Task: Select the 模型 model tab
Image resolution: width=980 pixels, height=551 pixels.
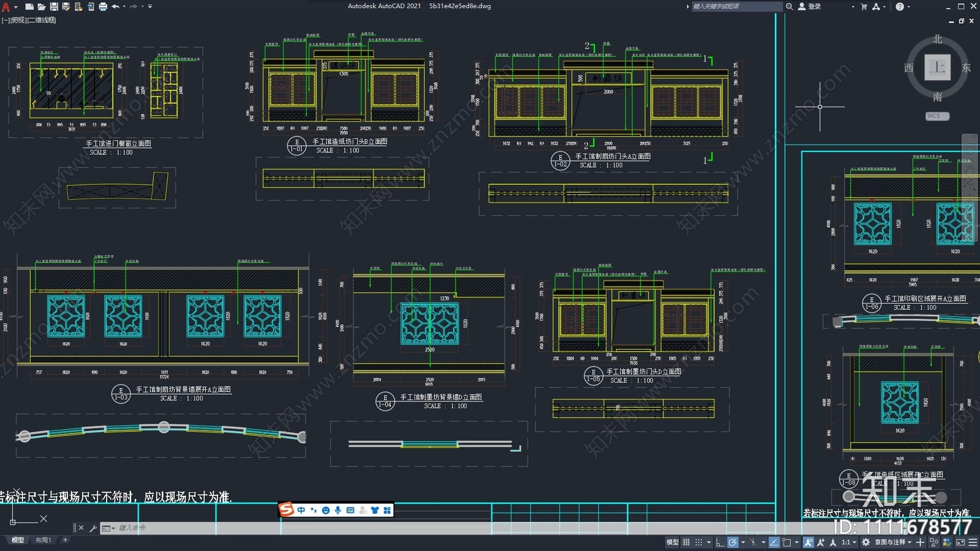Action: [18, 540]
